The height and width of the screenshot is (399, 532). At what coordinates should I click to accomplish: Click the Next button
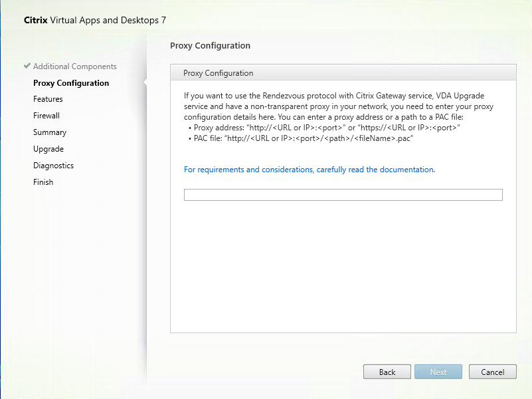click(438, 372)
